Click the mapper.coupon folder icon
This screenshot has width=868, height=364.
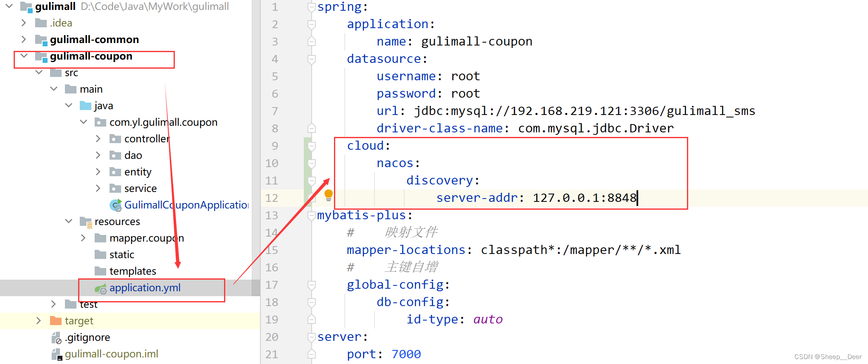pos(100,238)
